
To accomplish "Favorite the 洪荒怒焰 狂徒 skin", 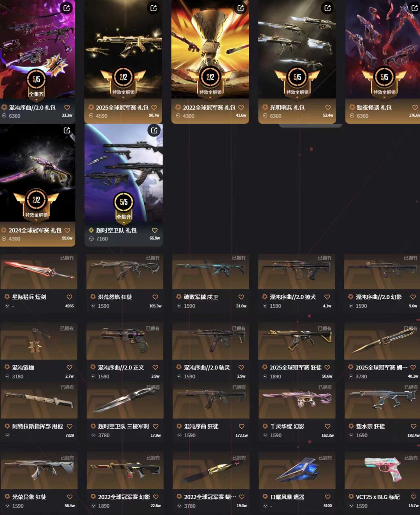I will click(x=155, y=297).
